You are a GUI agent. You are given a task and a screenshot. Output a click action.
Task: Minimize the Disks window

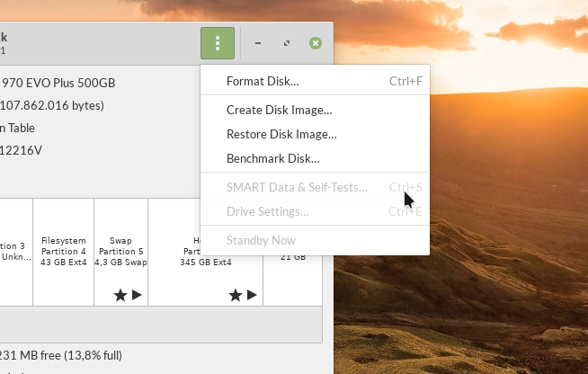tap(258, 43)
